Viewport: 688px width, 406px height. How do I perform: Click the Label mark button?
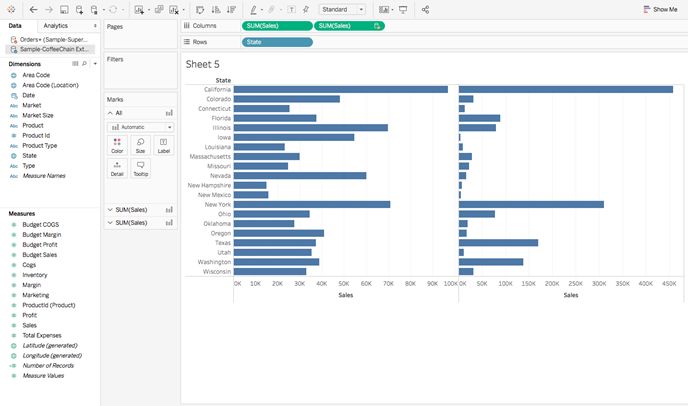pyautogui.click(x=164, y=145)
